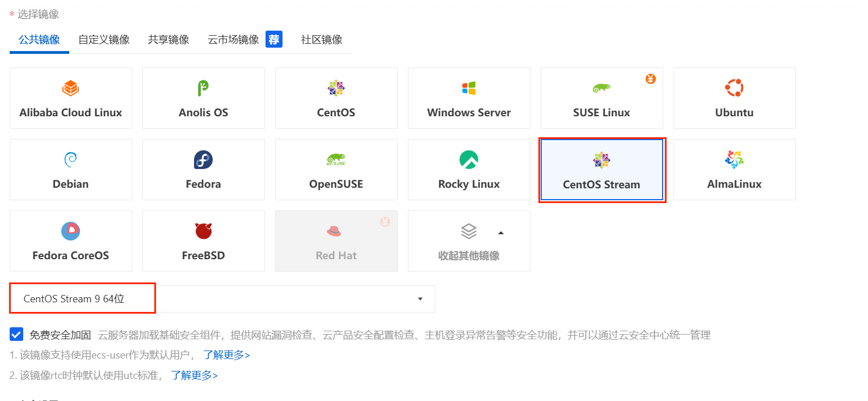868x401 pixels.
Task: Select the Rocky Linux logo
Action: click(469, 160)
